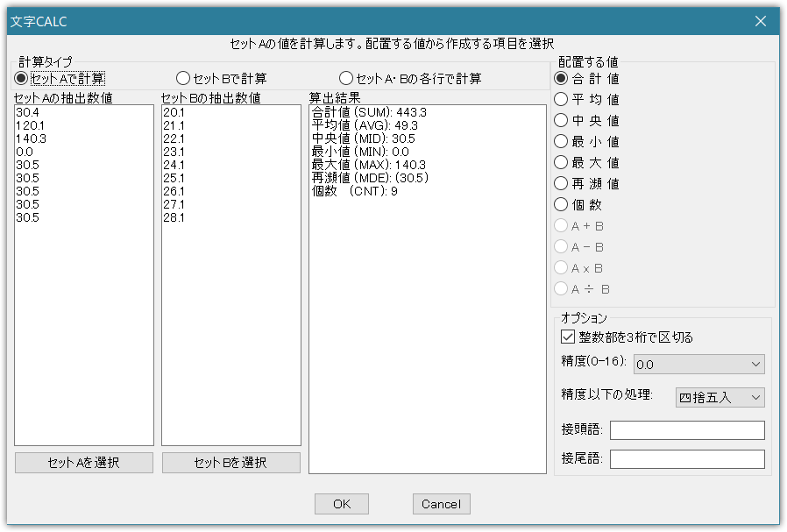Open the 精度(0-16) dropdown
The height and width of the screenshot is (532, 787).
click(x=698, y=365)
